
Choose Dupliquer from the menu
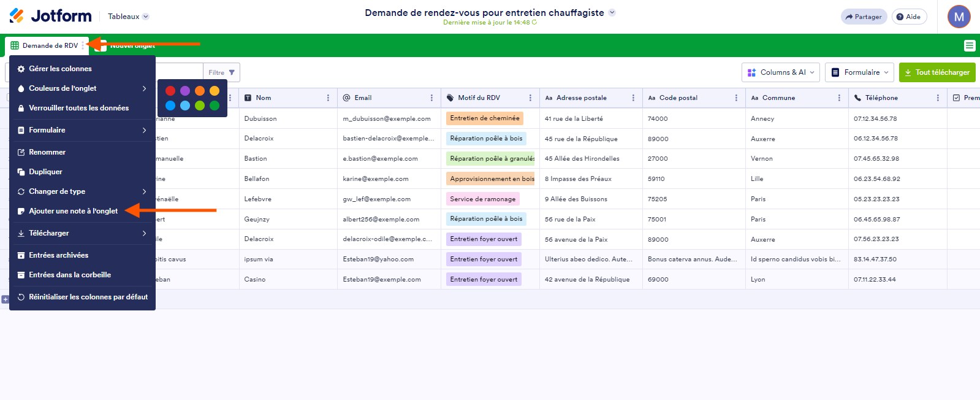pos(82,172)
